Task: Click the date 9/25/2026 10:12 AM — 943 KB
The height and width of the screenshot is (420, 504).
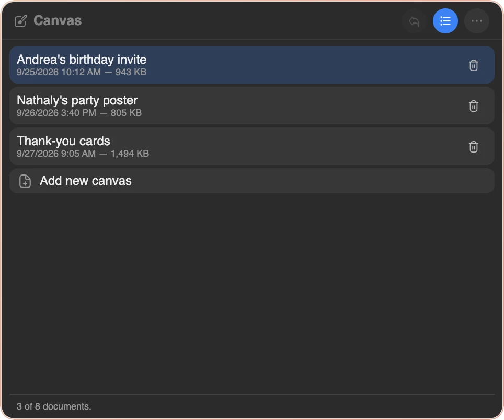Action: pos(82,72)
